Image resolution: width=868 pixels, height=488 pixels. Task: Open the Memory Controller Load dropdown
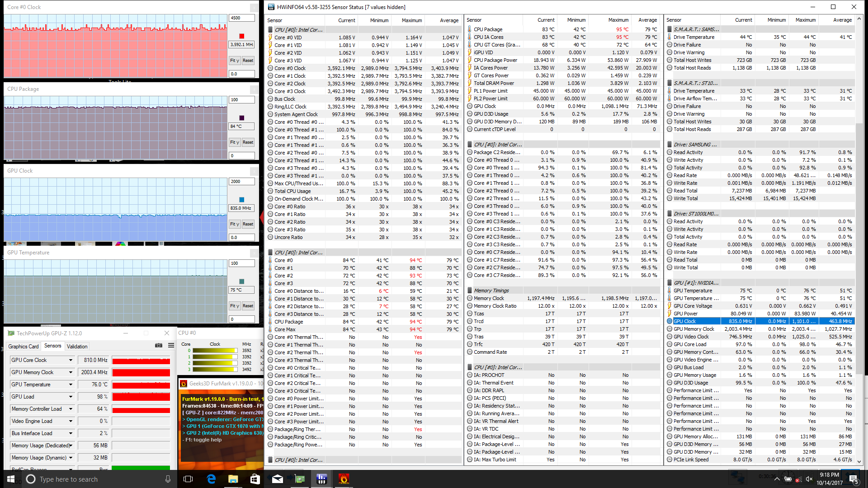point(71,409)
